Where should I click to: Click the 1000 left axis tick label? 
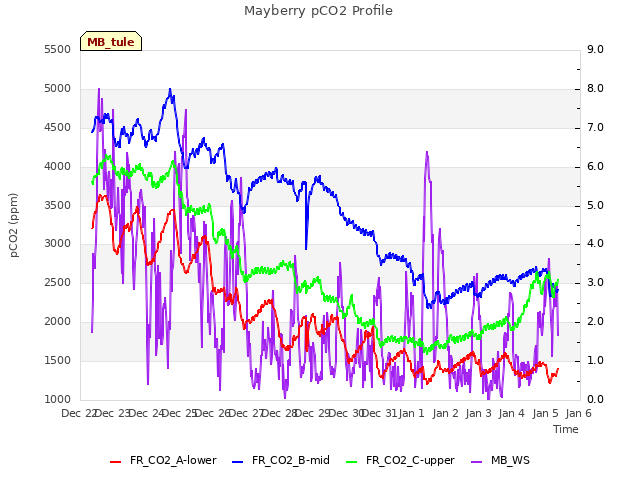[58, 399]
